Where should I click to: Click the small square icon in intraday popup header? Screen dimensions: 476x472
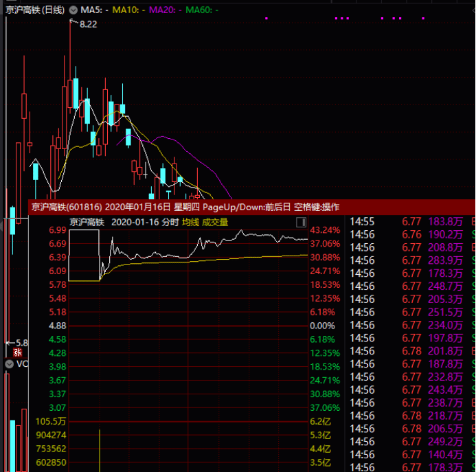click(300, 223)
